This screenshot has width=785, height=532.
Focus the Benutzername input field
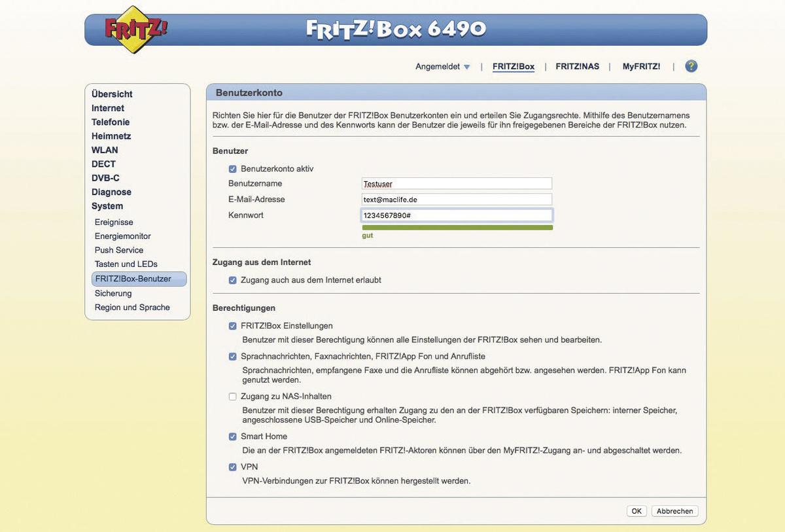[457, 184]
